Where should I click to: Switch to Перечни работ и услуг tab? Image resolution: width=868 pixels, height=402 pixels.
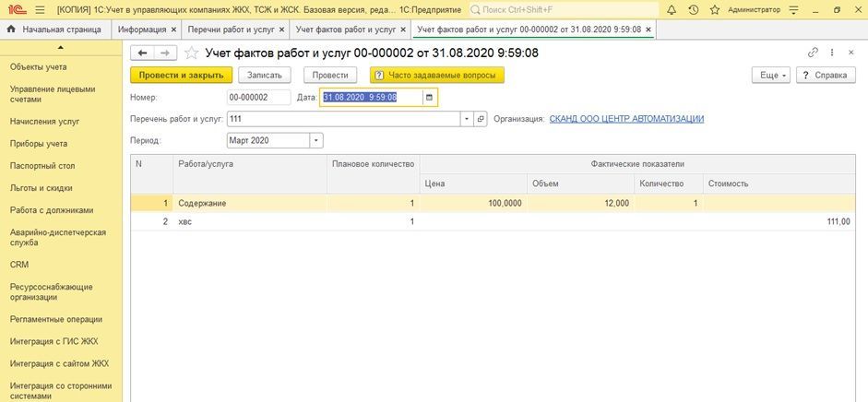[236, 30]
